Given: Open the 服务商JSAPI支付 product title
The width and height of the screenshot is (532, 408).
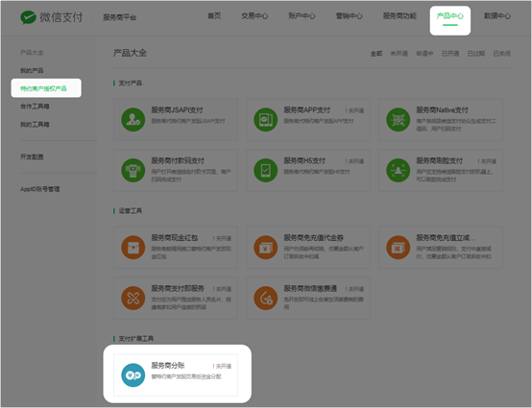Looking at the screenshot, I should 177,109.
